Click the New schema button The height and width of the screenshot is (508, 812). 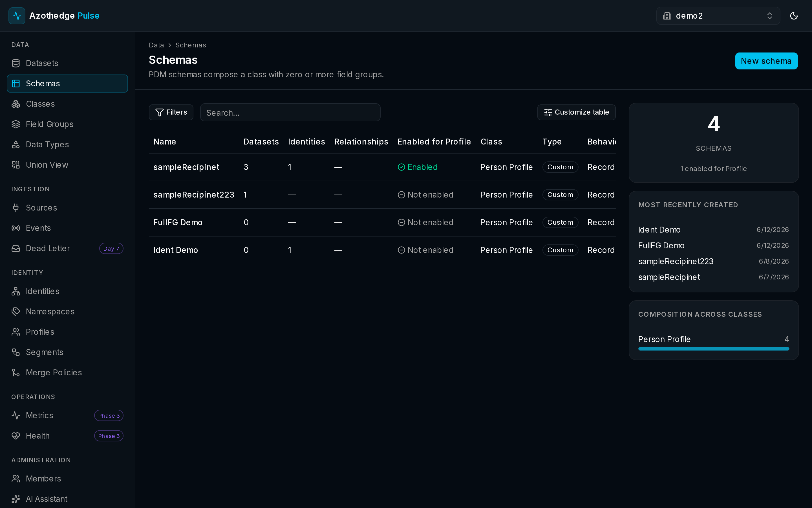(x=766, y=61)
